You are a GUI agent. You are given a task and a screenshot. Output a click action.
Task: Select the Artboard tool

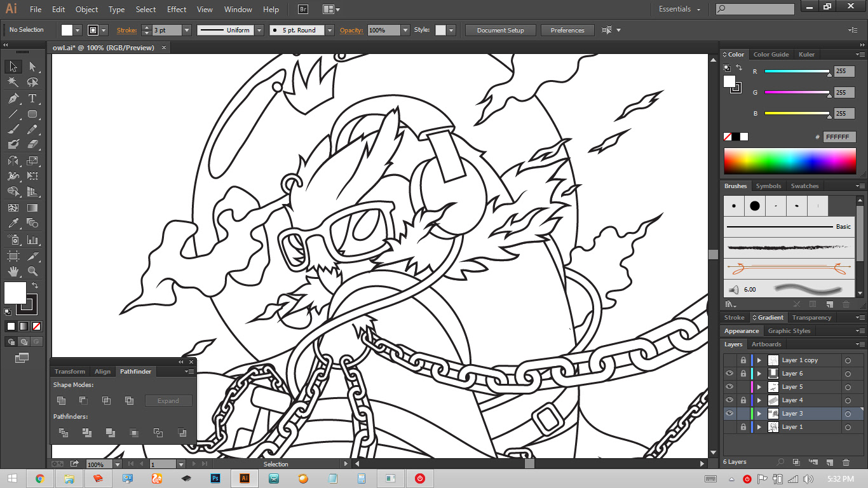13,256
